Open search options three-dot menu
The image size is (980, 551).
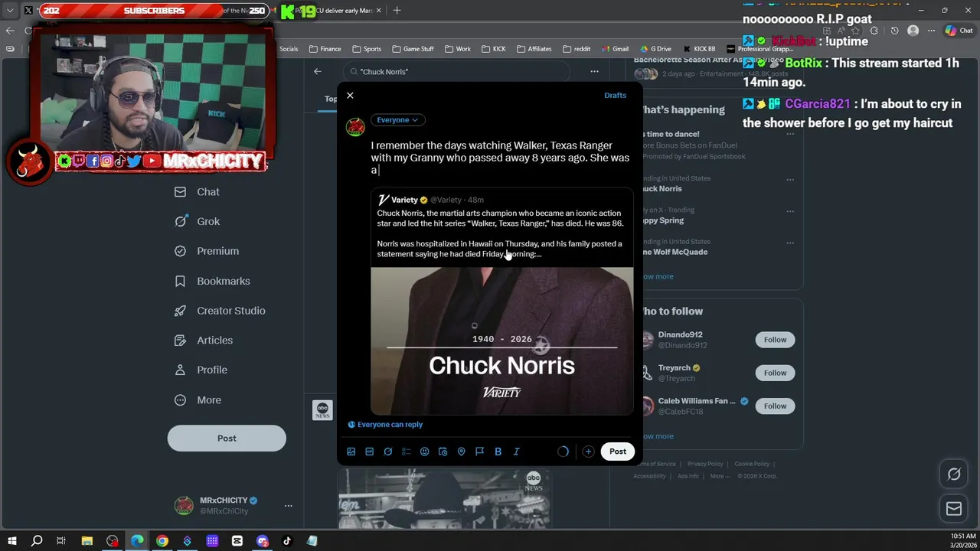point(594,72)
